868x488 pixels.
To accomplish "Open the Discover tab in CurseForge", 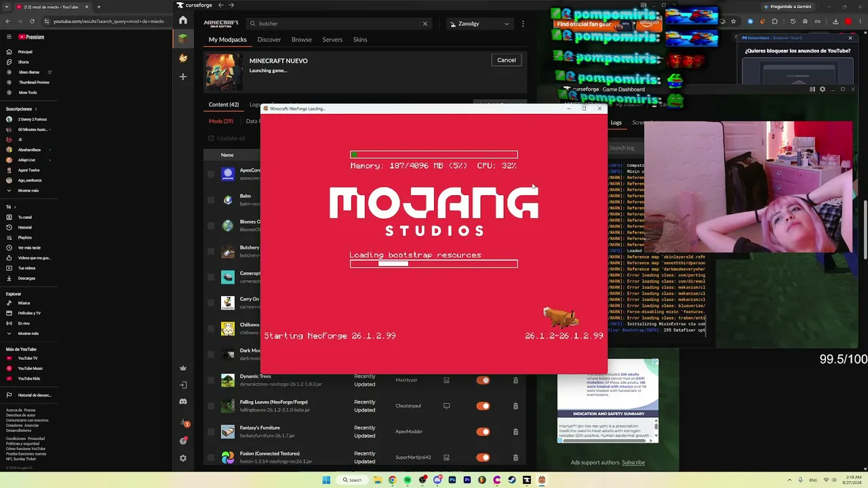I will click(x=269, y=39).
